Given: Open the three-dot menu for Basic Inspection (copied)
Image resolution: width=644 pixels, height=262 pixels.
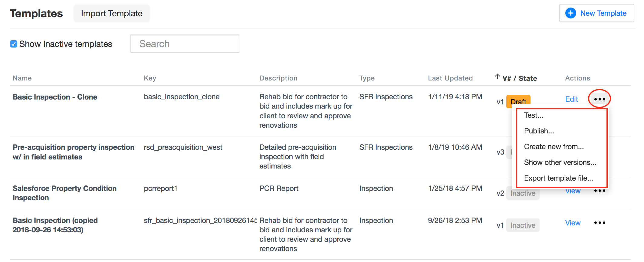Looking at the screenshot, I should (600, 223).
